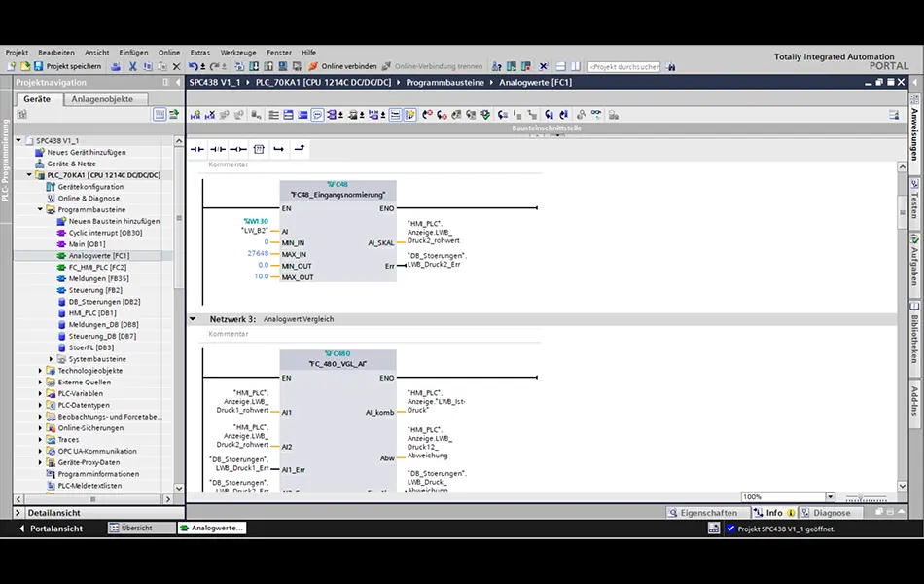
Task: Insert normally closed contact
Action: pyautogui.click(x=218, y=149)
